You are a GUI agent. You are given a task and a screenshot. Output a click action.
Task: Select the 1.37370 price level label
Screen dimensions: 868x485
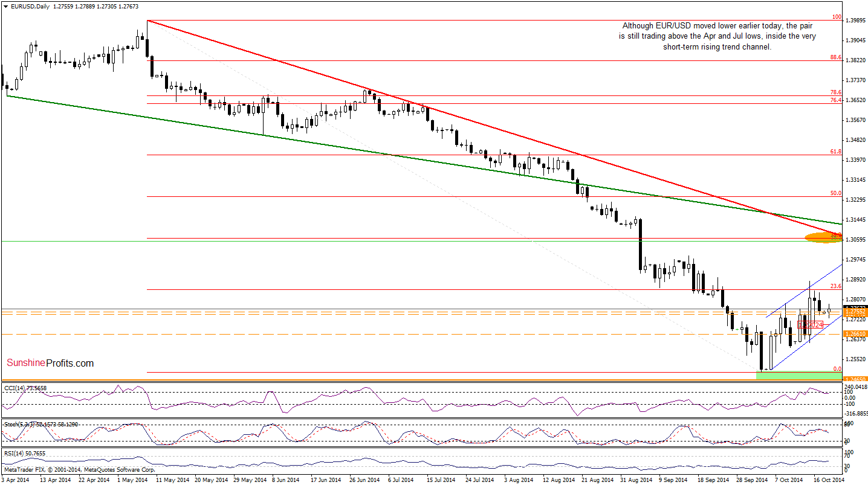(x=855, y=81)
